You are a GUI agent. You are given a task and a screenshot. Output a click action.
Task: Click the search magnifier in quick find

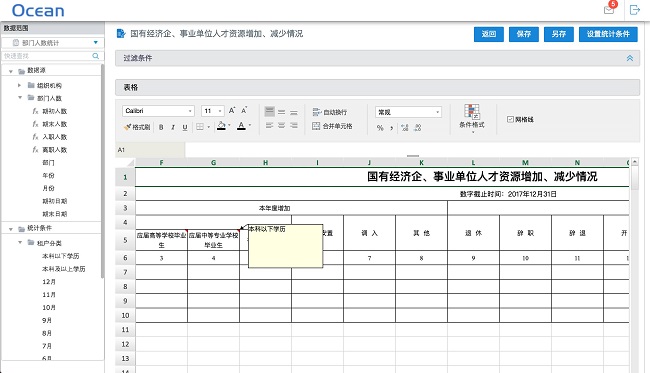tap(96, 56)
